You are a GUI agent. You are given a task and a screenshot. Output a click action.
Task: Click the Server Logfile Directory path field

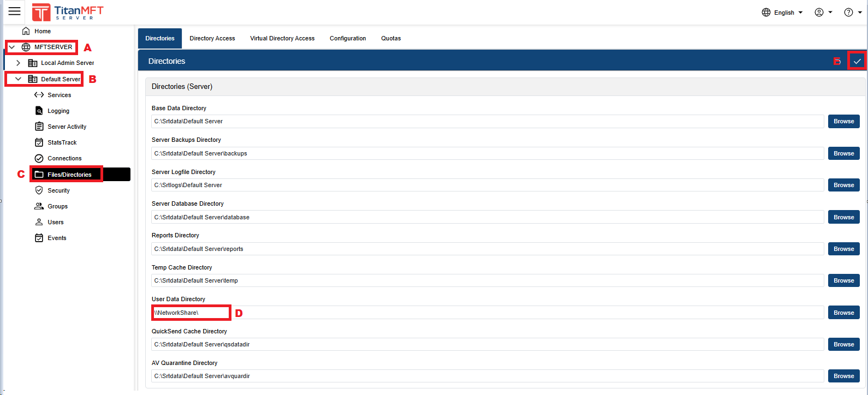(x=487, y=185)
